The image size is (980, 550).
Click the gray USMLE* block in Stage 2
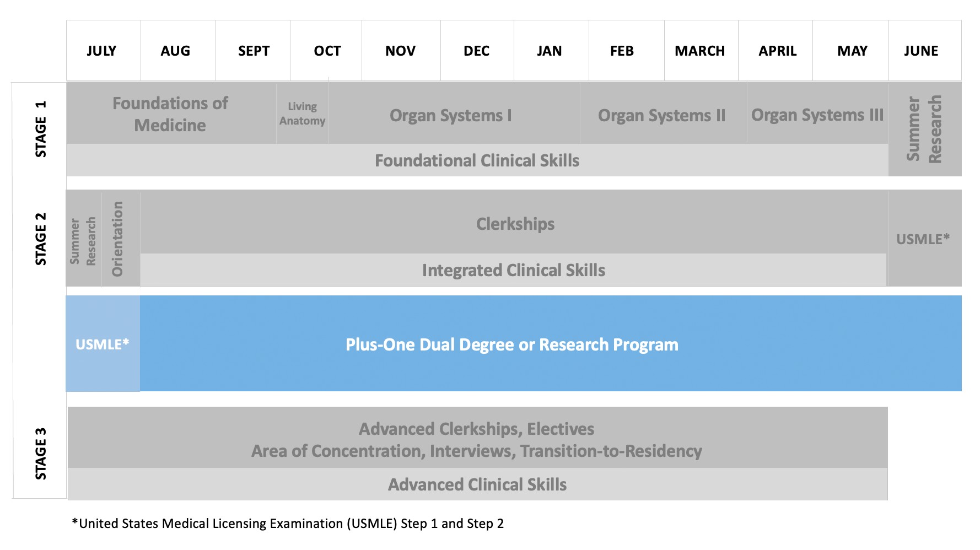click(923, 239)
